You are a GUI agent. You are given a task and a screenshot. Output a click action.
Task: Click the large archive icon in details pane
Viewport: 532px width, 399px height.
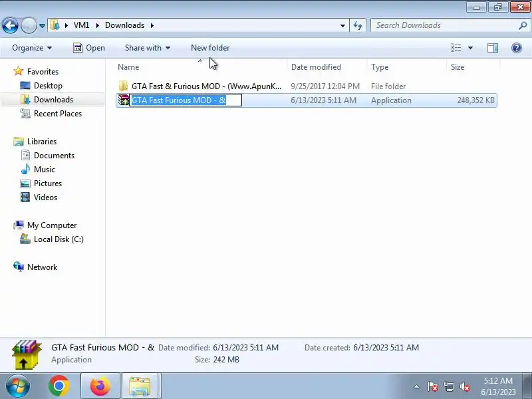(x=26, y=354)
